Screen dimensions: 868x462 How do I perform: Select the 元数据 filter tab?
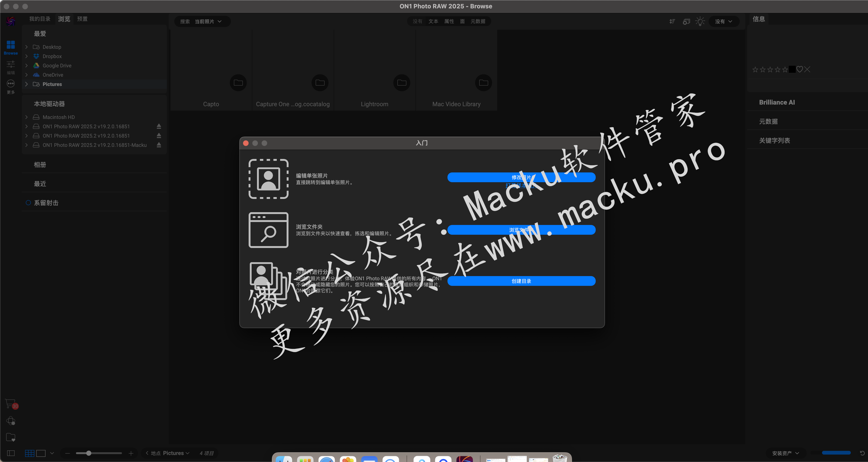point(478,22)
